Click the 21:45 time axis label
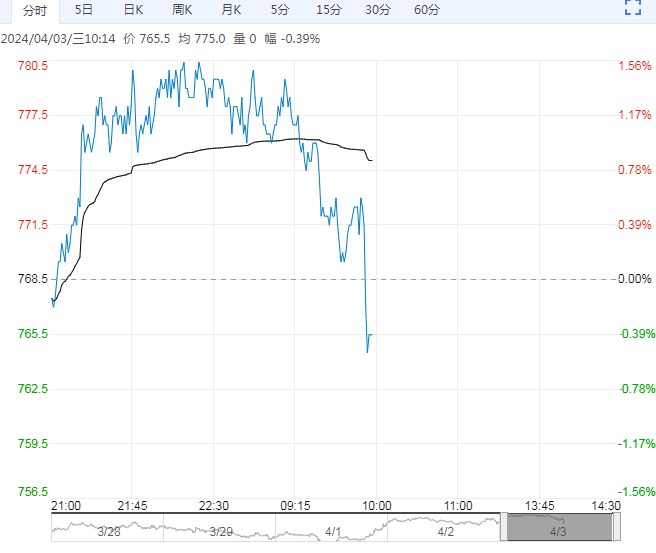 point(132,506)
